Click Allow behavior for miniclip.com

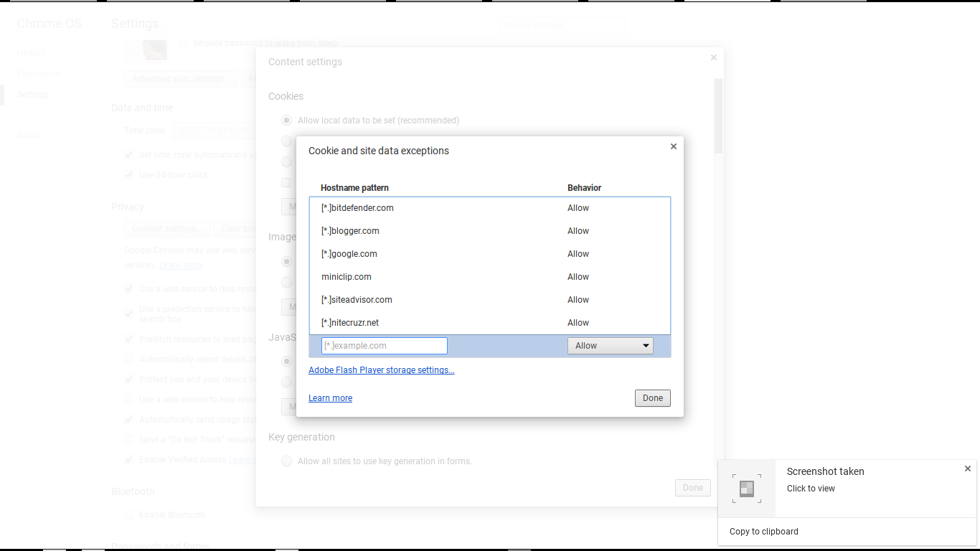coord(578,277)
